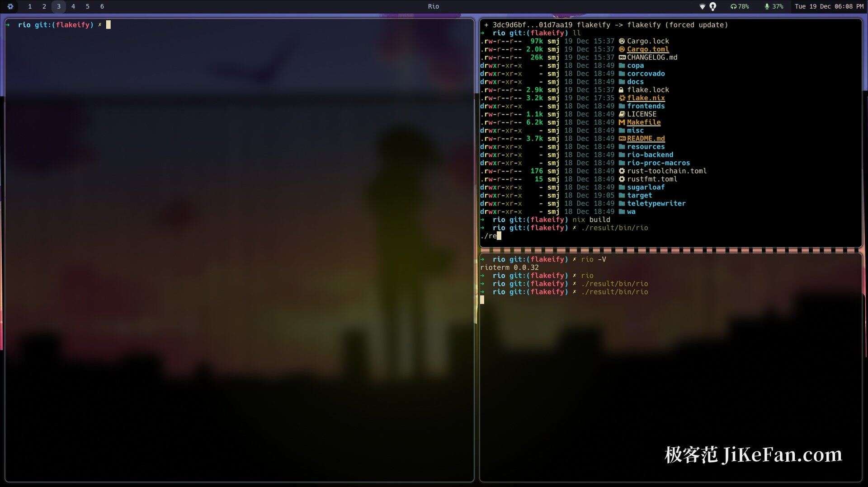
Task: Click the "Rio" window title in top bar
Action: coord(434,6)
